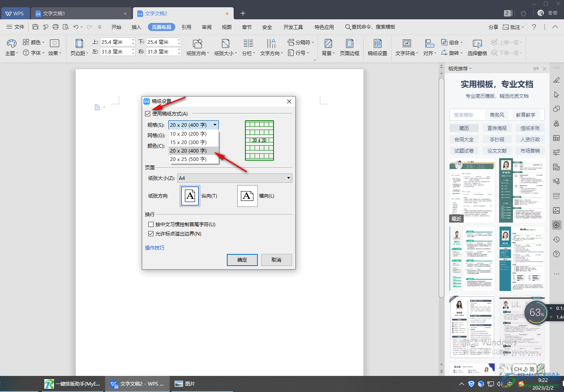Click the 文字方向 text direction icon

tap(272, 43)
